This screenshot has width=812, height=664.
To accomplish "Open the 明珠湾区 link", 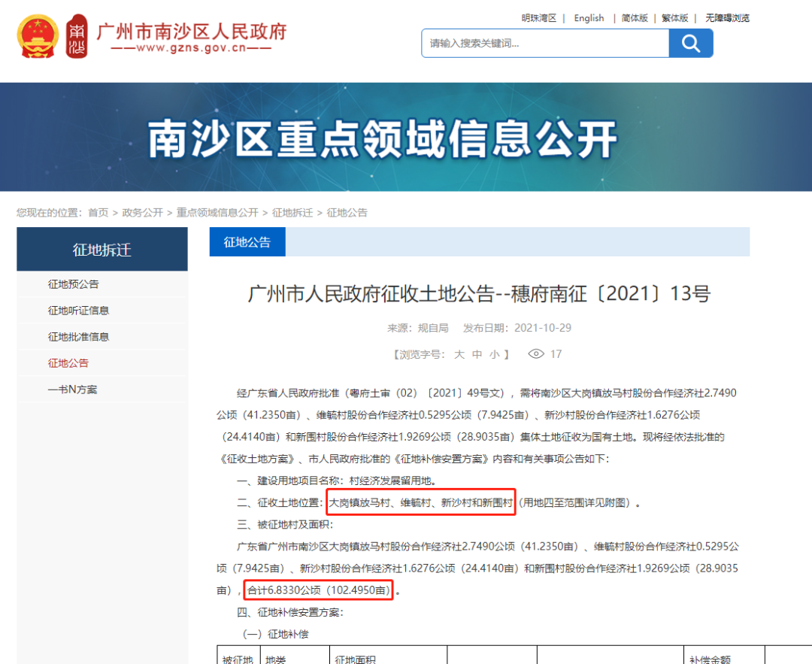I will click(538, 18).
